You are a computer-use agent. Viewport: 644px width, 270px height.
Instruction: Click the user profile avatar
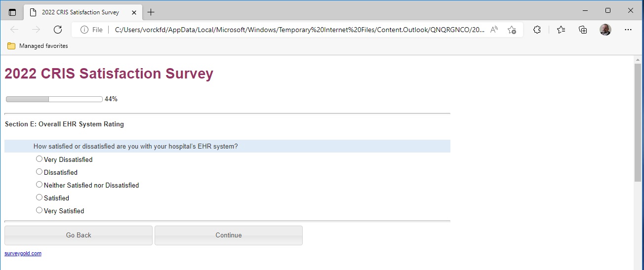605,30
